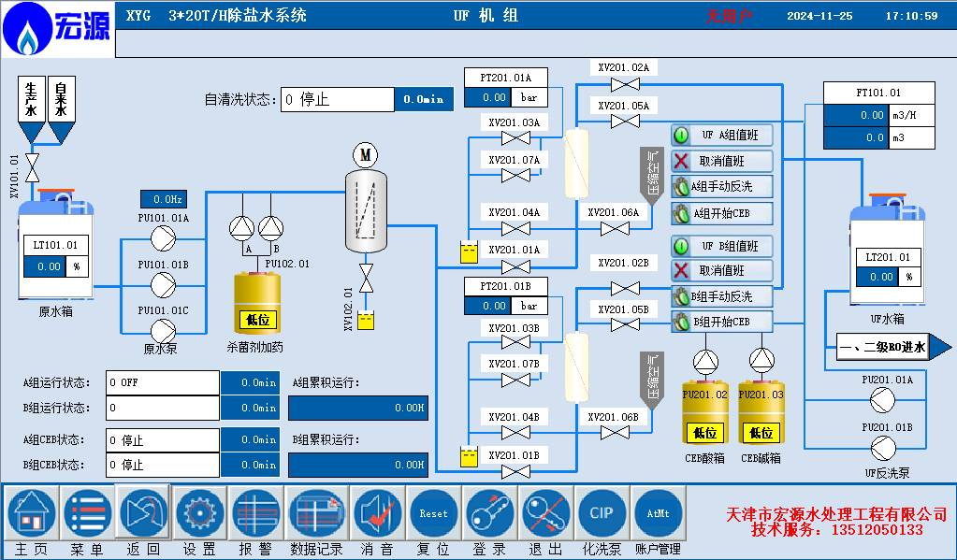957x560 pixels.
Task: Click pump PU101.01B symbol
Action: [x=163, y=285]
